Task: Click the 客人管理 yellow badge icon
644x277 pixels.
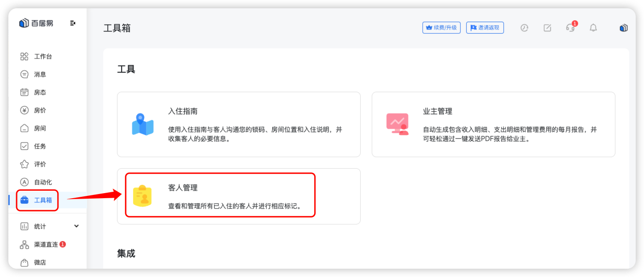Action: coord(142,196)
